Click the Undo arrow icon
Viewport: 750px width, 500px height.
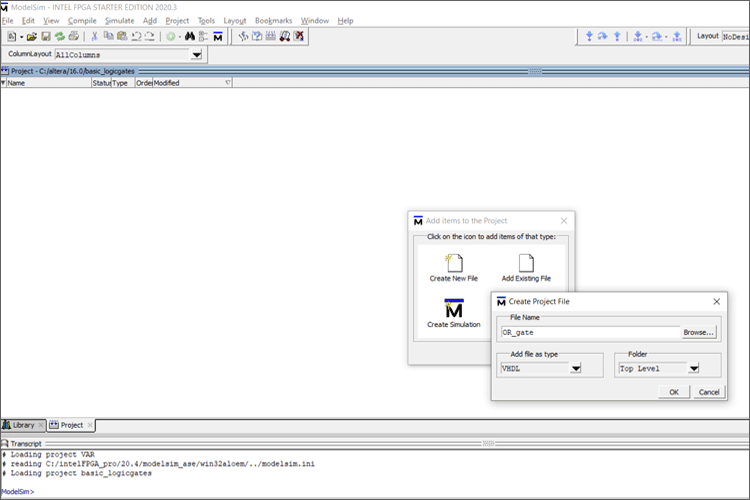136,36
